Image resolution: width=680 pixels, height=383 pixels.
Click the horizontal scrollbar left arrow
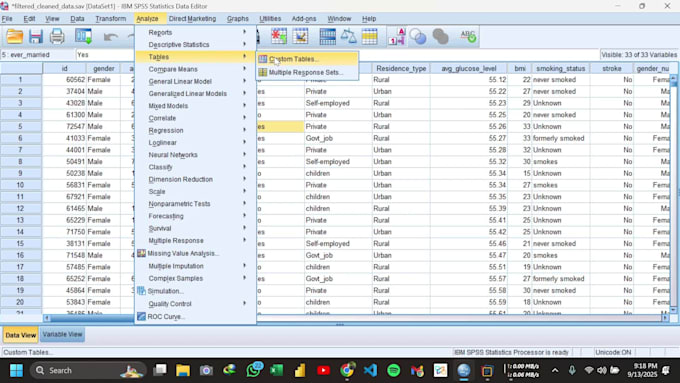tap(47, 318)
